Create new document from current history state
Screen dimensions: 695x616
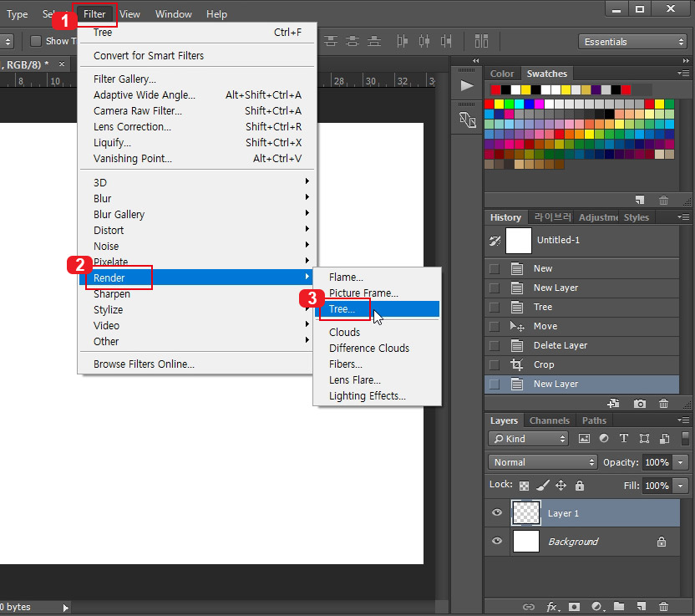click(614, 403)
